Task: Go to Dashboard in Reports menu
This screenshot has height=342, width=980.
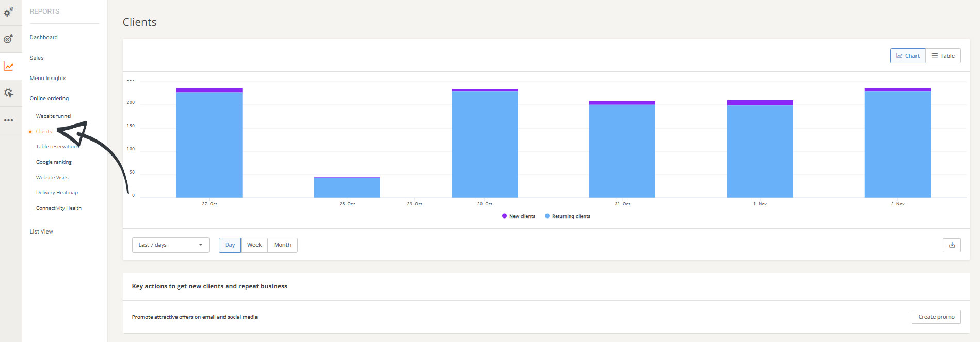Action: click(43, 37)
